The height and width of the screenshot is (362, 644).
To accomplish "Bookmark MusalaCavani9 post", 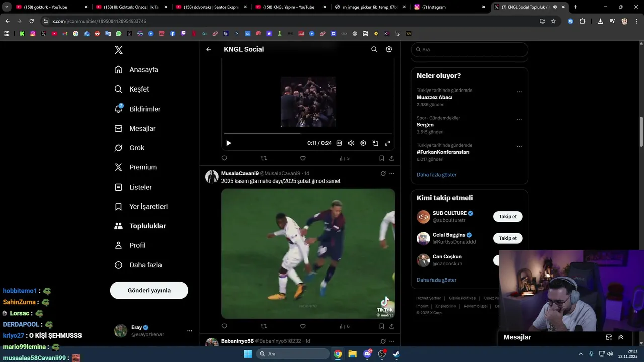I will point(382,326).
